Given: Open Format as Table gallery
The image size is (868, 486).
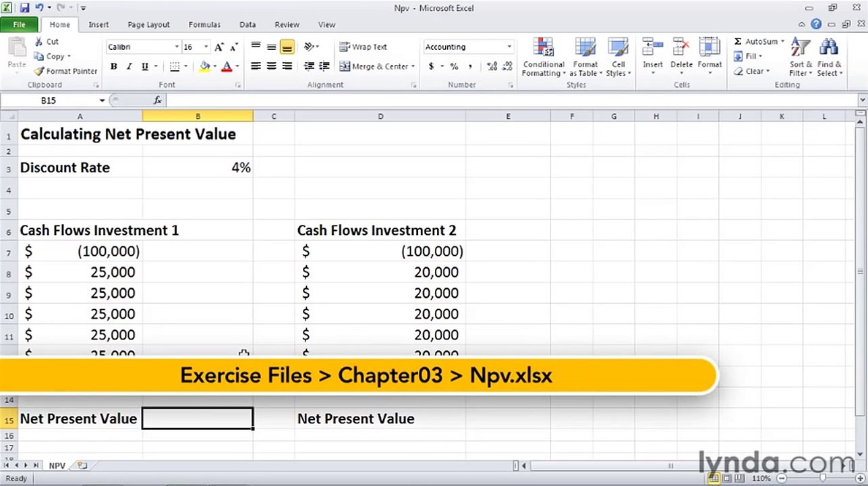Looking at the screenshot, I should pos(585,57).
